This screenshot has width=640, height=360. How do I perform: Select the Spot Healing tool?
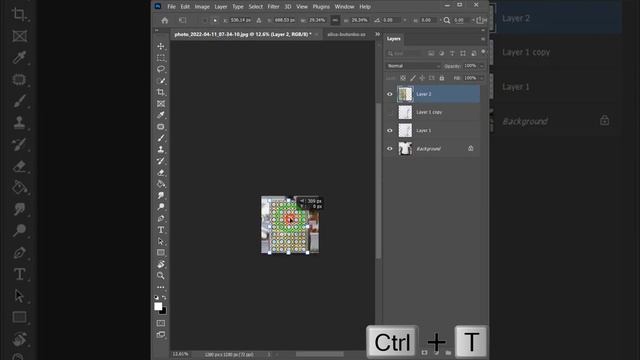pos(161,127)
